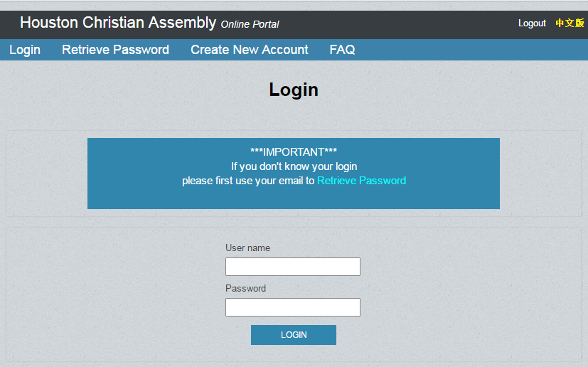Open Retrieve Password in the navigation bar

[x=115, y=50]
